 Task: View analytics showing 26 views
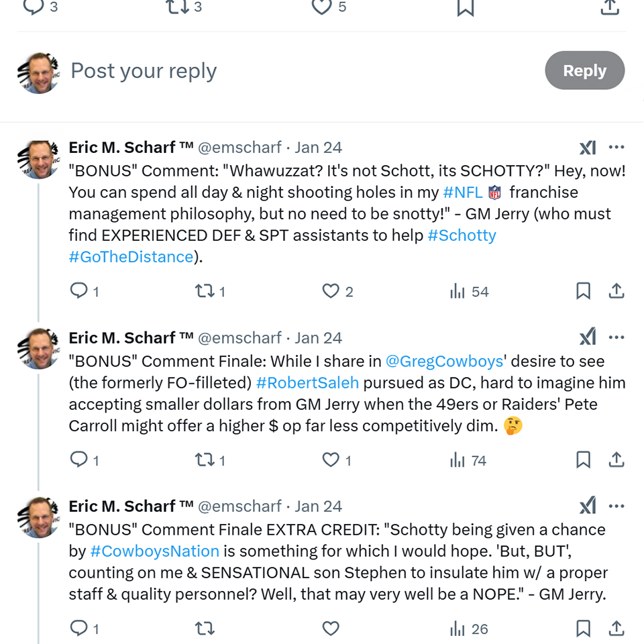pyautogui.click(x=469, y=629)
